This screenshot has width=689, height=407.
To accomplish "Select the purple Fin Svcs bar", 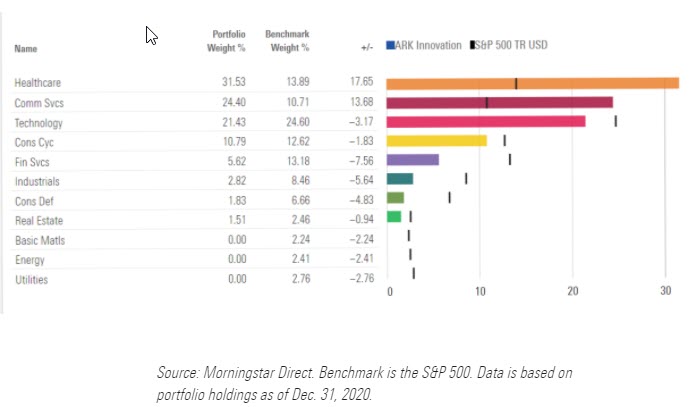I will (x=412, y=159).
